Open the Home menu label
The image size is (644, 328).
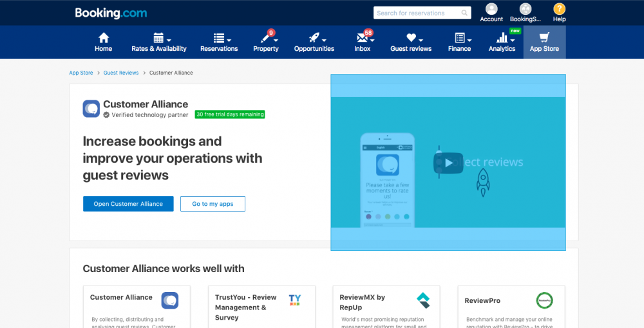(104, 49)
